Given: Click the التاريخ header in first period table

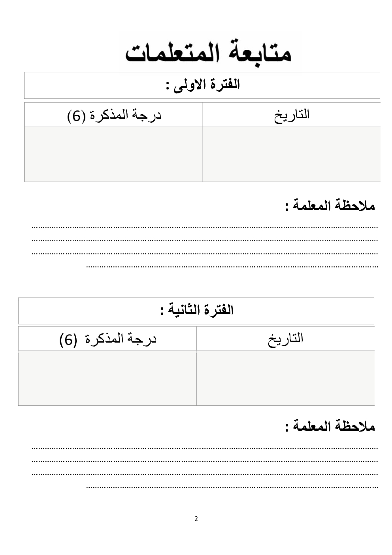Looking at the screenshot, I should pos(292,115).
